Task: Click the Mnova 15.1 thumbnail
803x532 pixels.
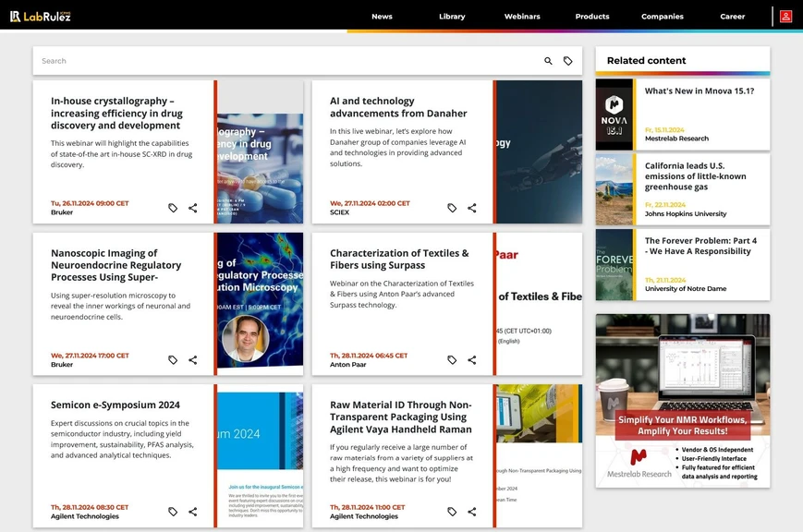Action: tap(614, 115)
